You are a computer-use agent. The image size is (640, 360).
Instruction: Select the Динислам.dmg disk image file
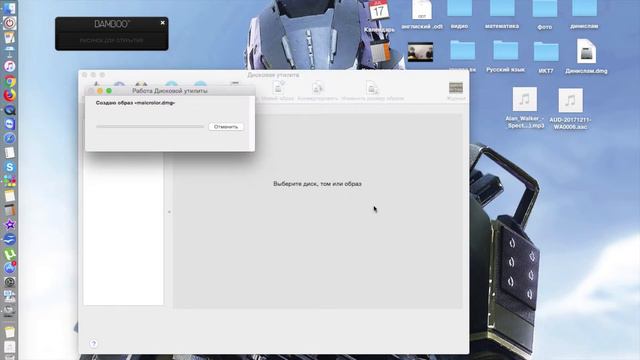pyautogui.click(x=586, y=56)
